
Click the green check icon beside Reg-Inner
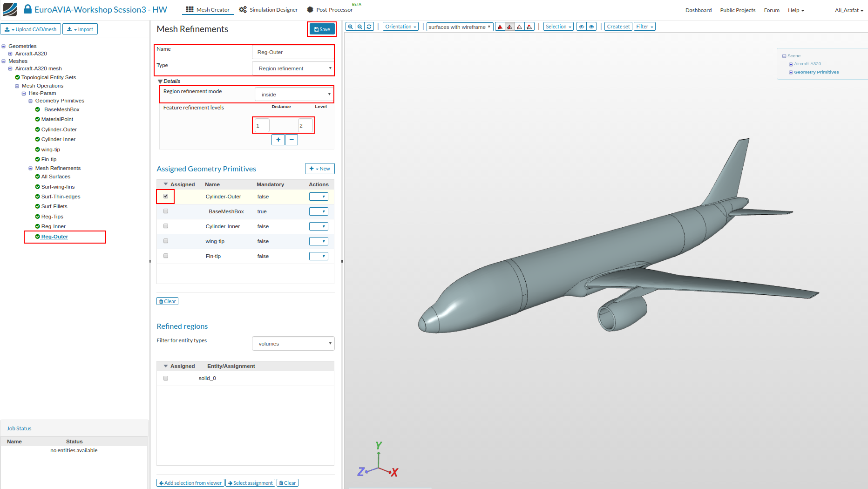click(x=38, y=226)
